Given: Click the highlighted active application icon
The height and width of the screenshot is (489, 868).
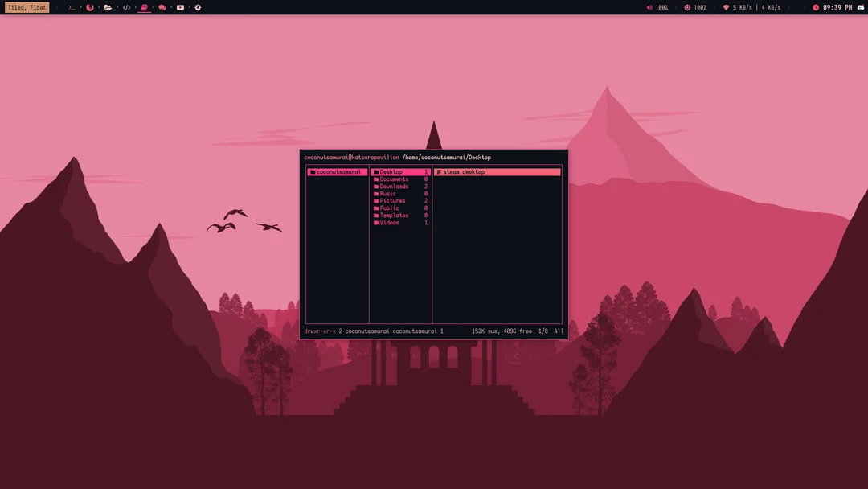Looking at the screenshot, I should tap(145, 7).
